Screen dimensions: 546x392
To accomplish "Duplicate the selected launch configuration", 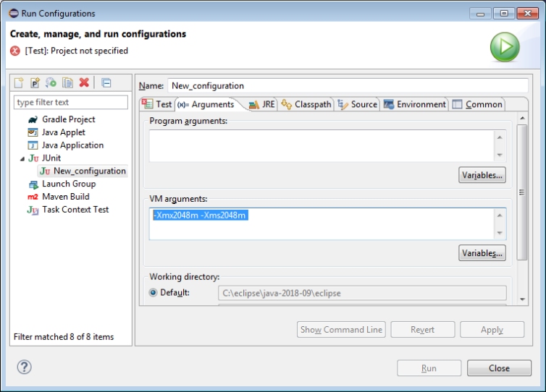I will coord(67,83).
